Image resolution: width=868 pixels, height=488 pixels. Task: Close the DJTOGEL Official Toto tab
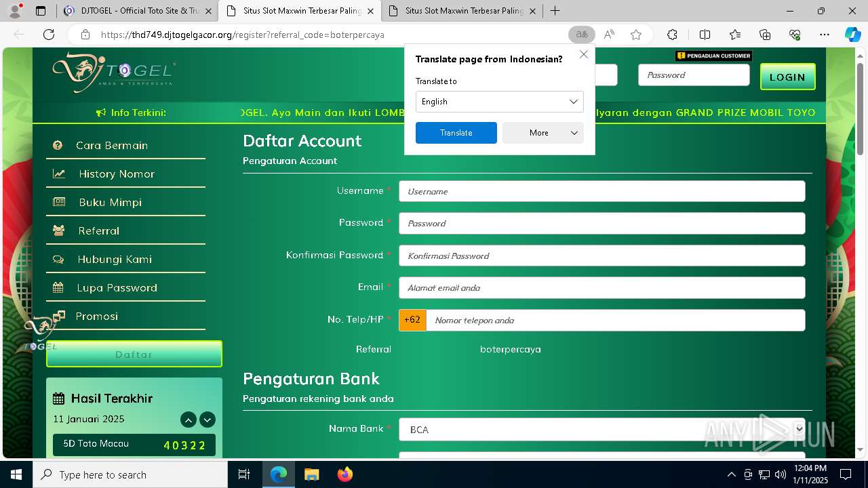pyautogui.click(x=208, y=11)
